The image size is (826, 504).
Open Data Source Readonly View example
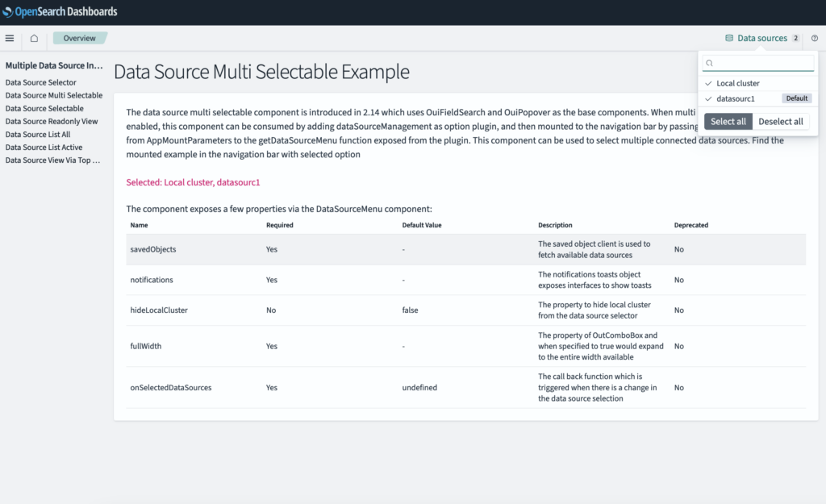tap(52, 121)
